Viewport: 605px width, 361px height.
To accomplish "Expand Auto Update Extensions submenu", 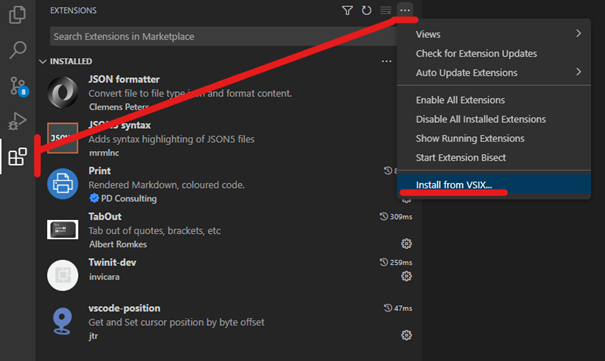I will [494, 73].
